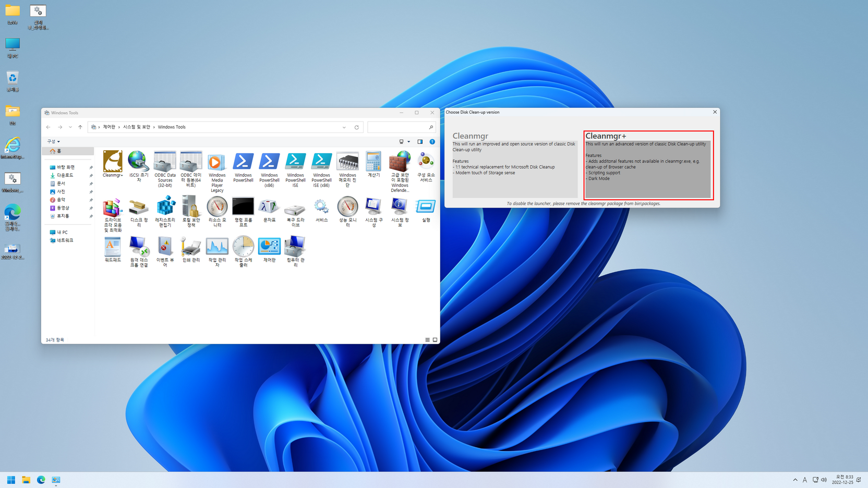Viewport: 868px width, 488px height.
Task: Click the back navigation arrow
Action: click(x=48, y=127)
